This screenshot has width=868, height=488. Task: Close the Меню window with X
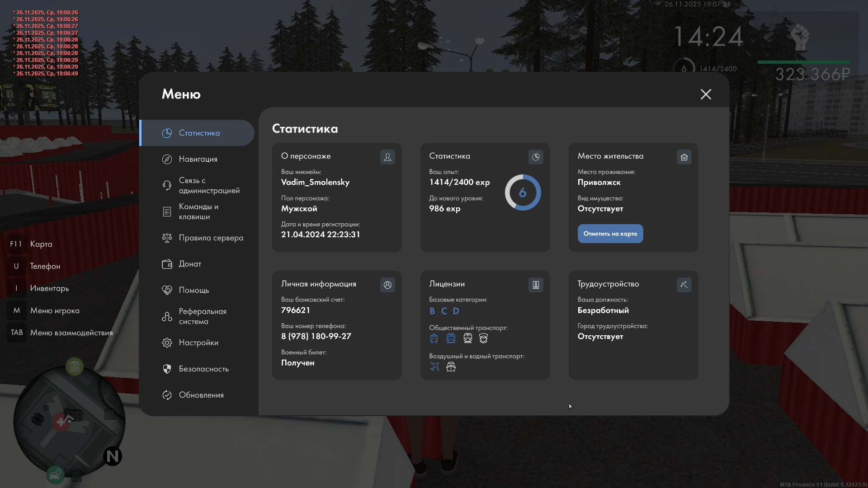(706, 94)
